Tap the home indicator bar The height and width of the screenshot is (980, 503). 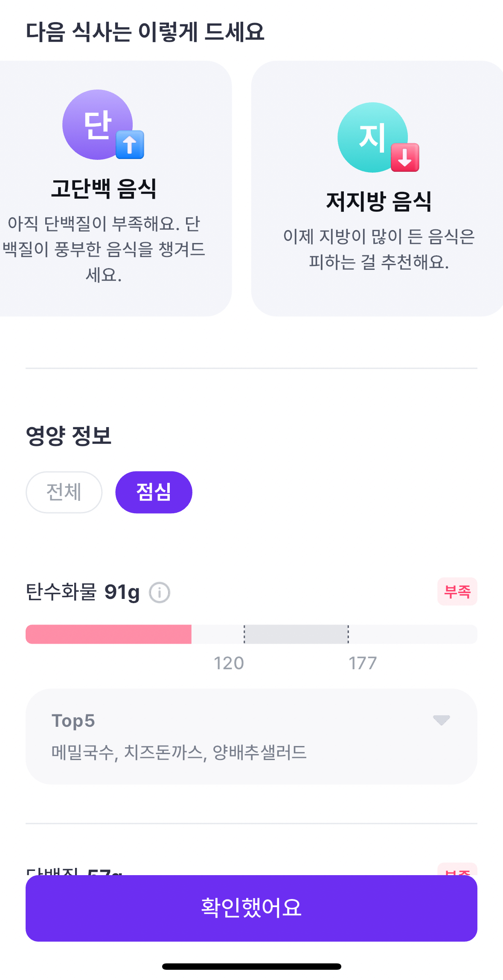tap(251, 966)
